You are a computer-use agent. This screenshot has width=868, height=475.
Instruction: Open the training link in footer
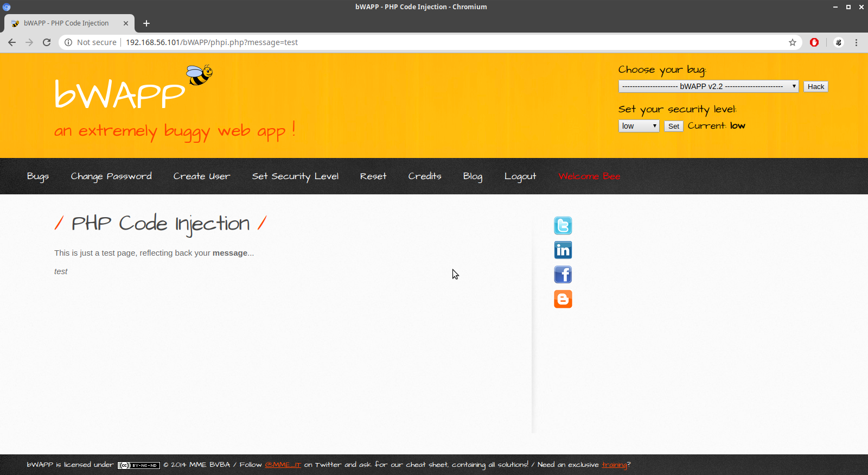pos(614,465)
